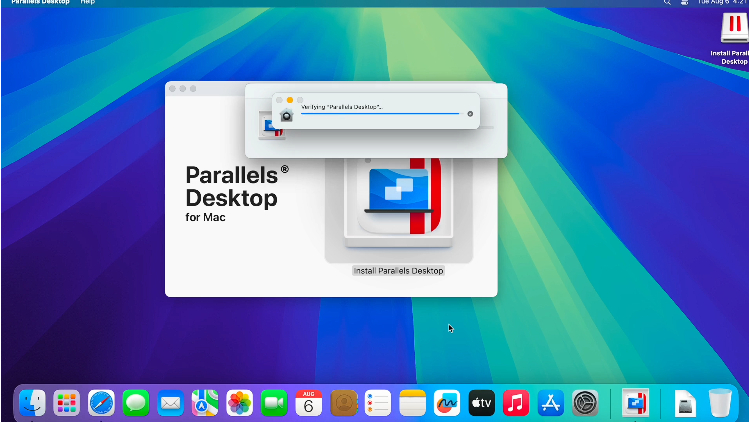This screenshot has height=424, width=749.
Task: Click Spotlight search in the menu bar
Action: [x=667, y=3]
